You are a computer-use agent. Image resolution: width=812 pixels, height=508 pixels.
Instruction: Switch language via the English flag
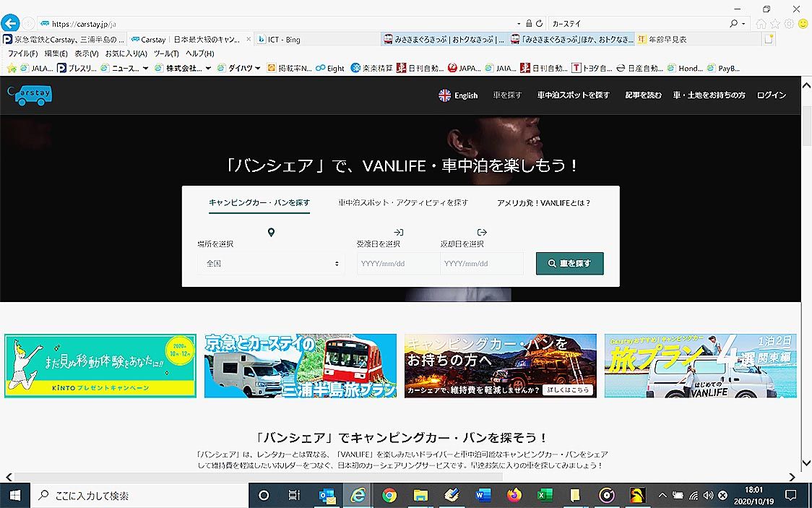click(458, 95)
